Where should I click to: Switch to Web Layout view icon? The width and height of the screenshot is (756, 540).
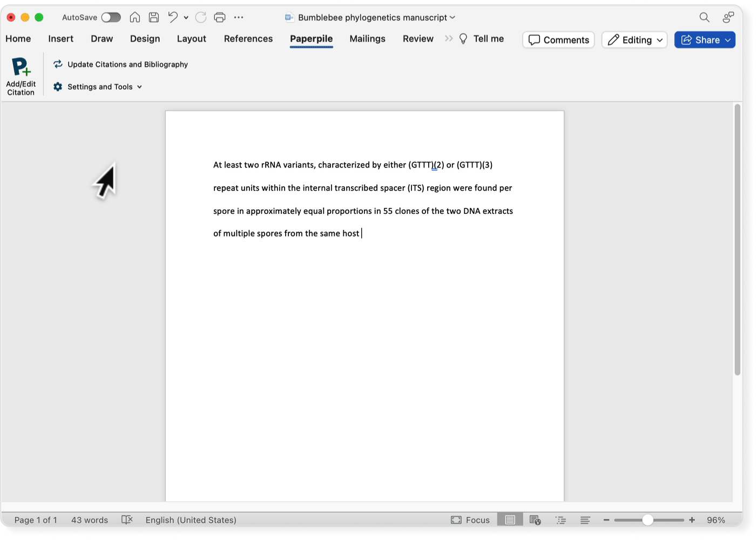coord(535,520)
